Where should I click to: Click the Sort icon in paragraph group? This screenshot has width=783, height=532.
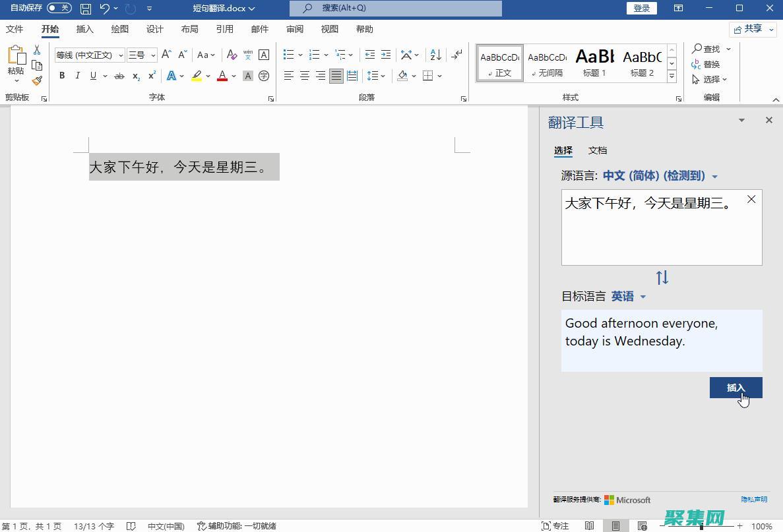point(435,55)
